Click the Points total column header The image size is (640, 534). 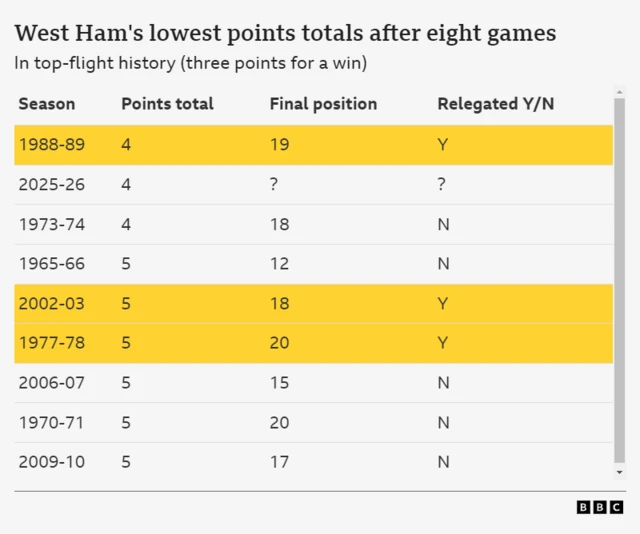167,104
